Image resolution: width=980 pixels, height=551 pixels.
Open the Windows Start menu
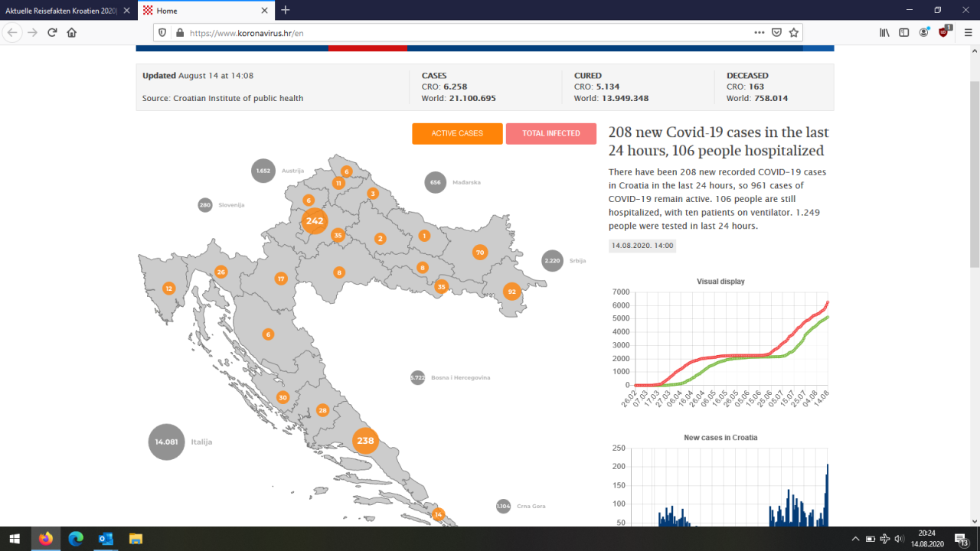point(15,539)
